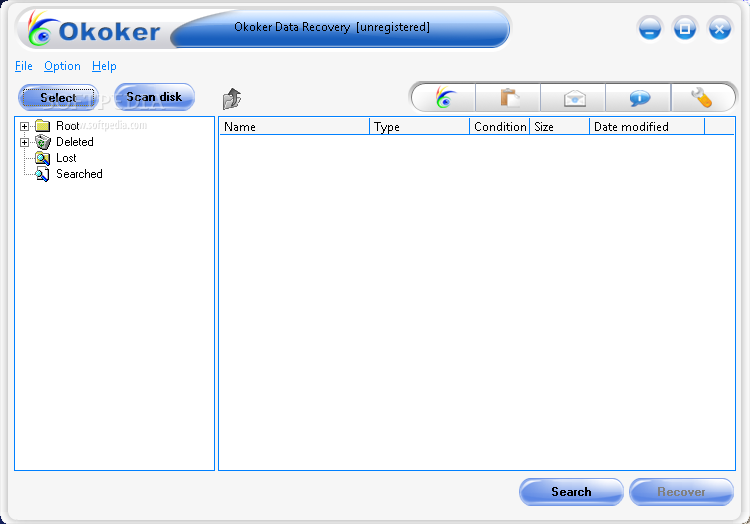750x524 pixels.
Task: Select the Root tree item label
Action: click(67, 126)
